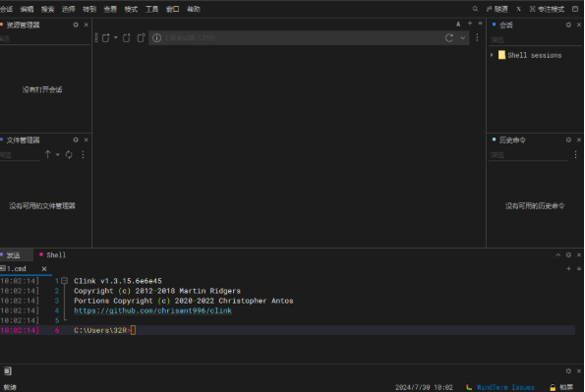Select the 1.cmd session tab
The height and width of the screenshot is (392, 585).
pyautogui.click(x=16, y=268)
